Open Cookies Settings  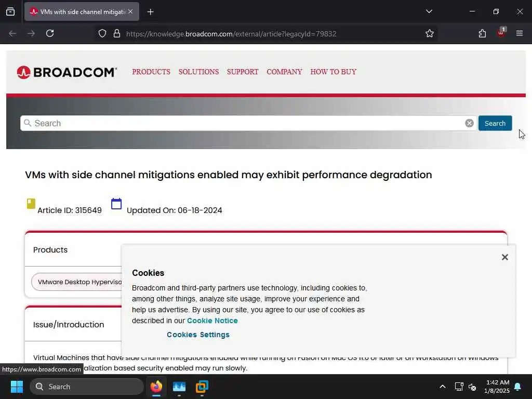pyautogui.click(x=198, y=335)
